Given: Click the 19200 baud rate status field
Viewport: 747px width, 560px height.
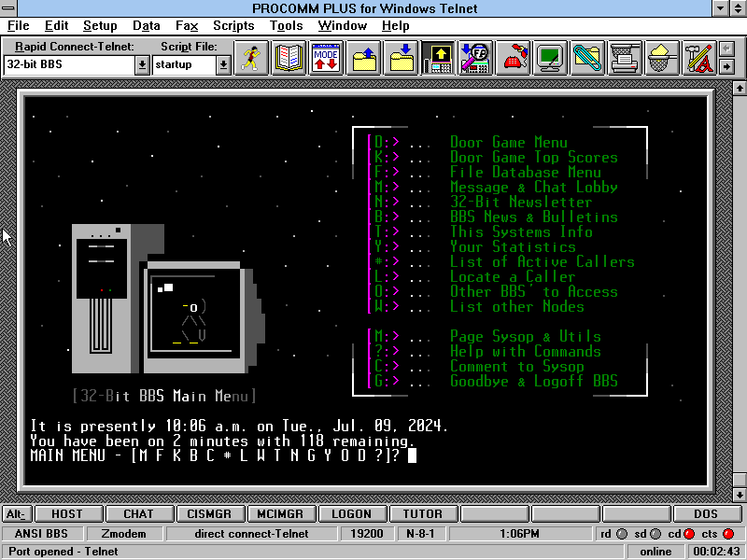Looking at the screenshot, I should 367,534.
